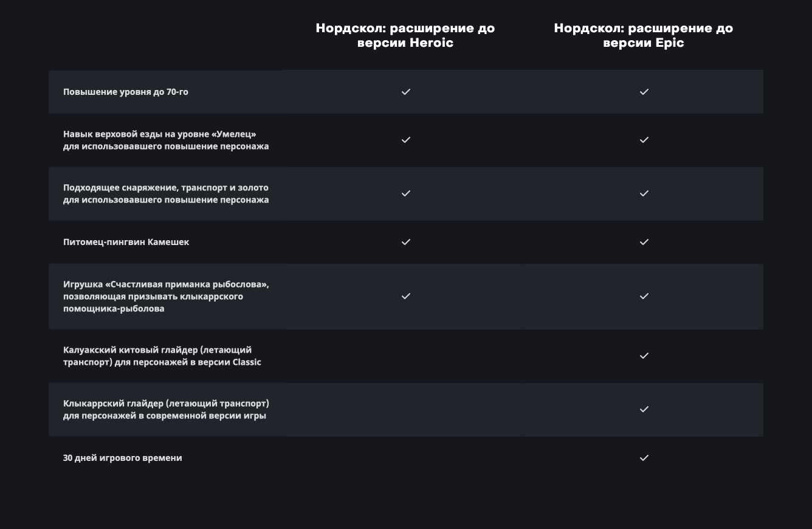812x529 pixels.
Task: Click the Epic checkmark for «Питомец-пингвин Камешек»
Action: click(644, 242)
